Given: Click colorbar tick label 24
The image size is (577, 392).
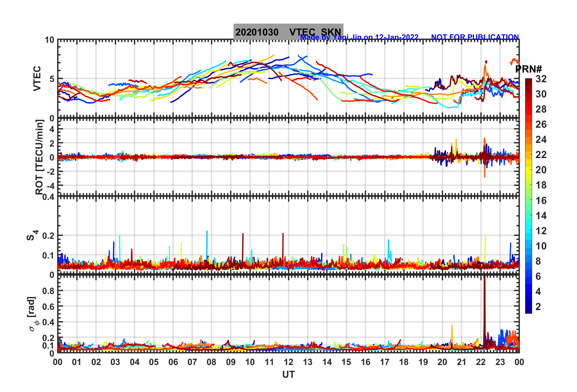Looking at the screenshot, I should pos(541,140).
